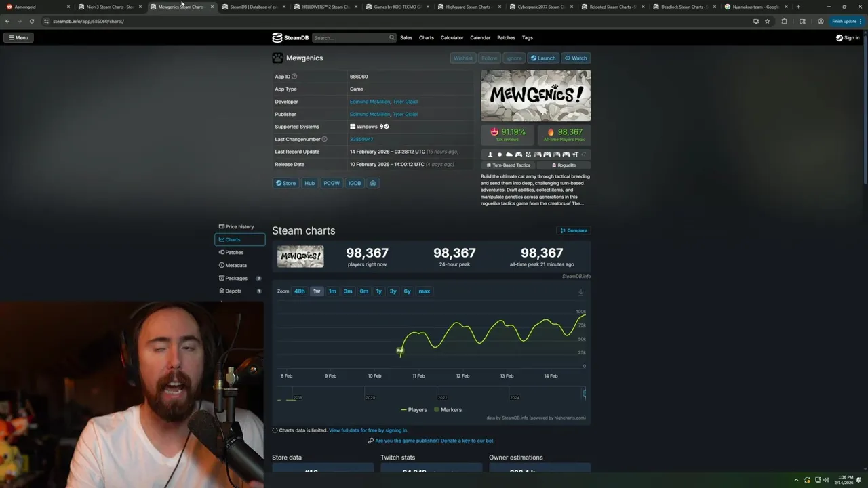The image size is (868, 488).
Task: Open the Sales nav item
Action: pyautogui.click(x=406, y=37)
